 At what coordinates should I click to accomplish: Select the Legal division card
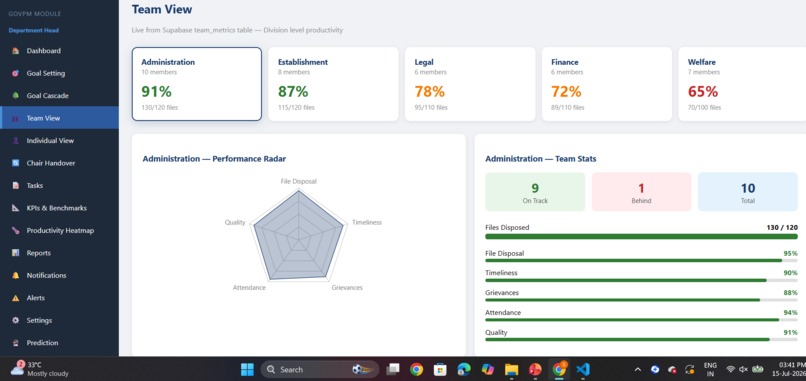470,84
